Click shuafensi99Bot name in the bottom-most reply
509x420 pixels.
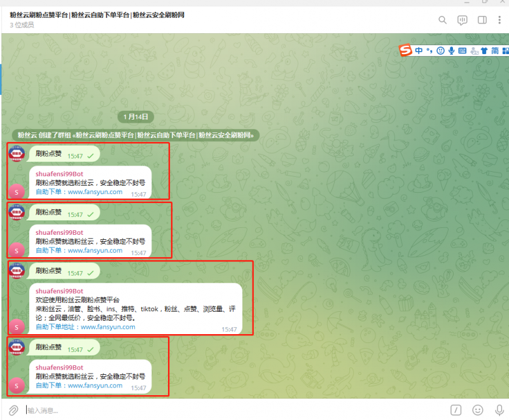(x=59, y=367)
